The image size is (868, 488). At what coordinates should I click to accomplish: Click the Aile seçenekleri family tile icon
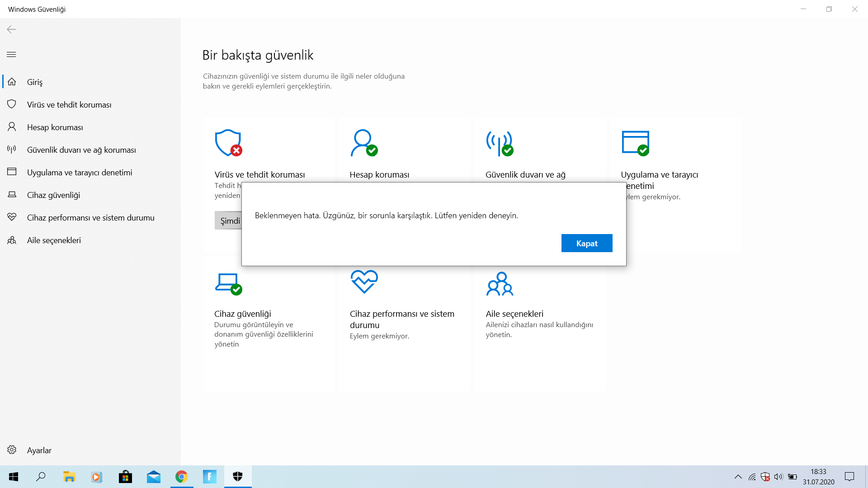click(500, 284)
